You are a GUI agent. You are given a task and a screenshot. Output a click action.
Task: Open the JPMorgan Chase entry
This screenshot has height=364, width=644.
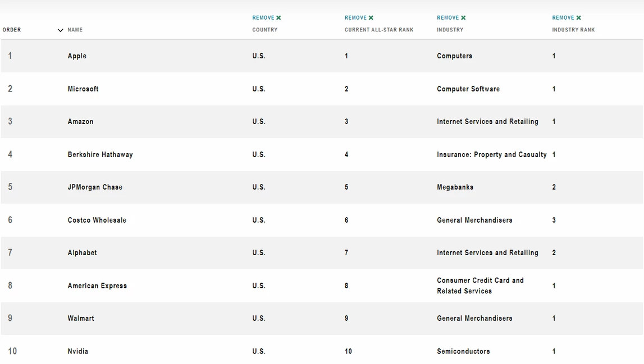coord(95,187)
